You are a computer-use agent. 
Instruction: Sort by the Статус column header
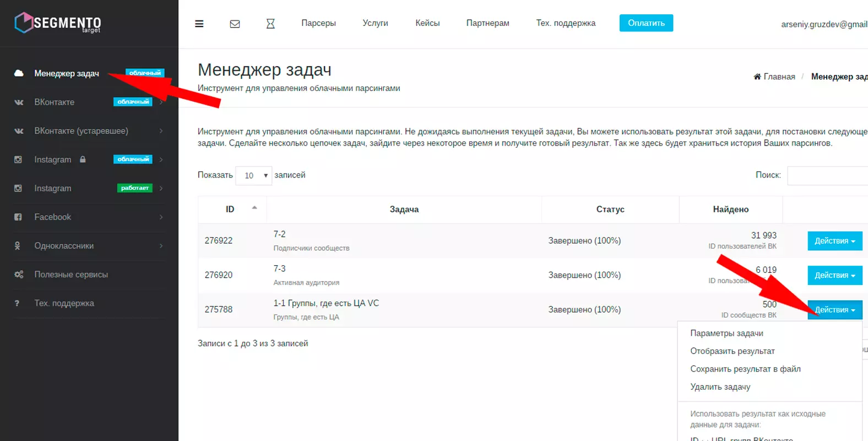[x=610, y=209]
